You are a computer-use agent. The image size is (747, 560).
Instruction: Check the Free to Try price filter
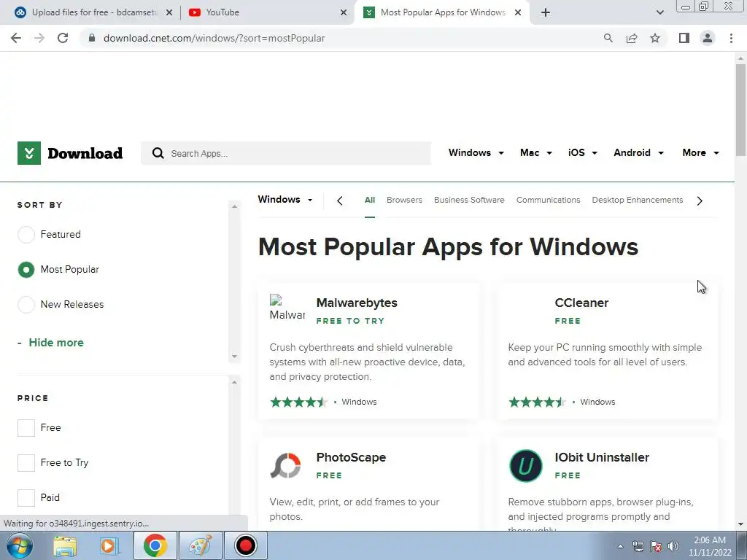click(26, 463)
